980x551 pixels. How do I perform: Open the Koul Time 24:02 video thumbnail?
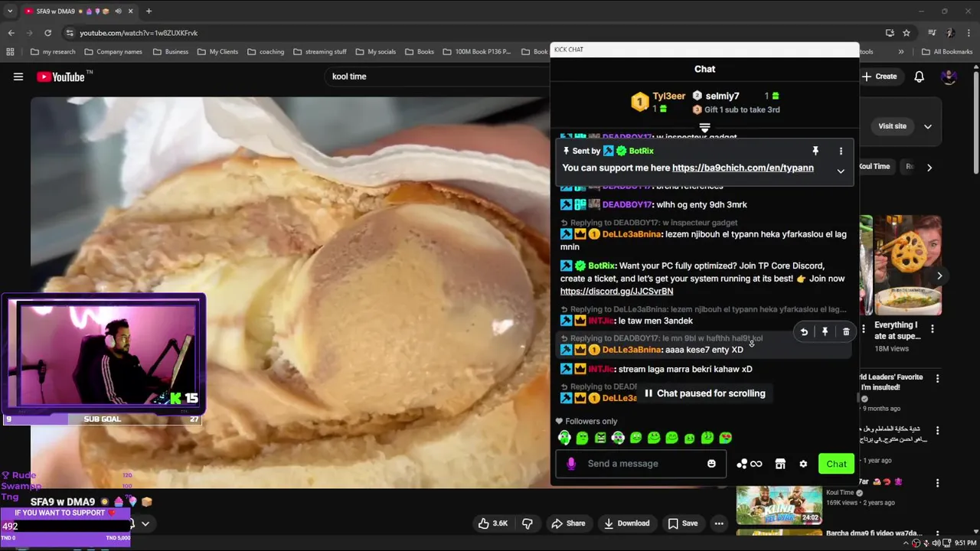pyautogui.click(x=779, y=504)
